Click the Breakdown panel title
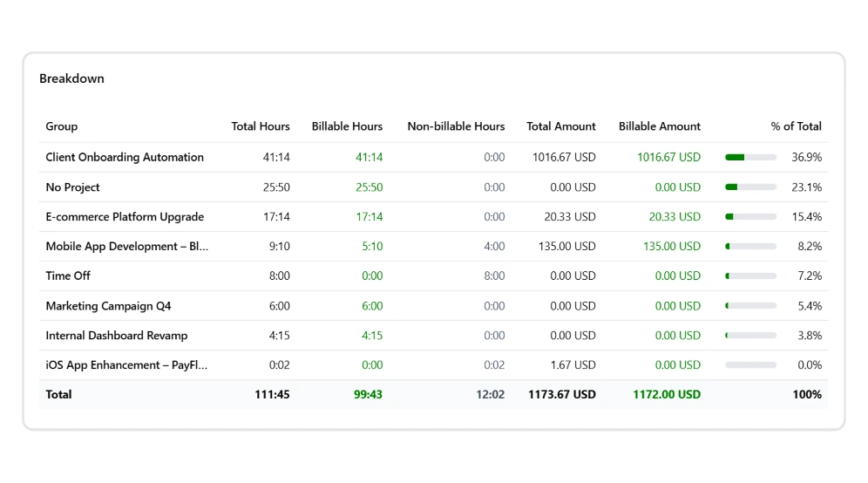868x483 pixels. 71,78
